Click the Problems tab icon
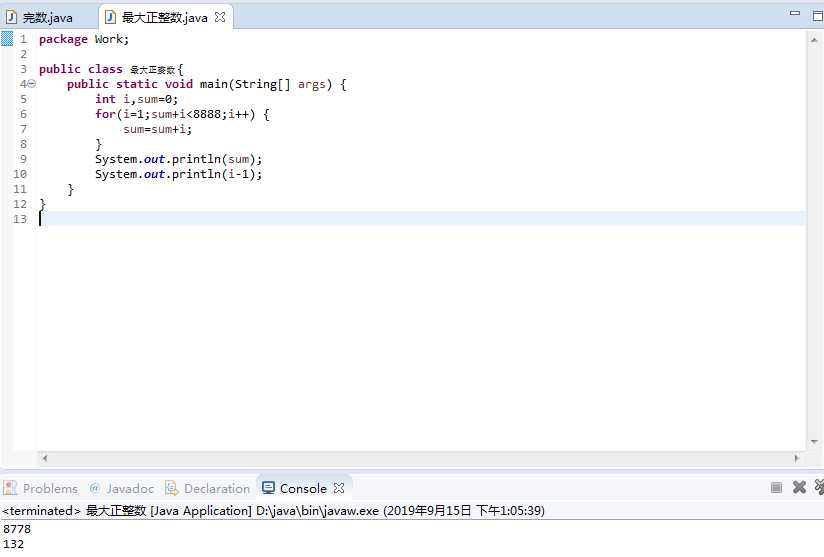Screen dimensions: 824x557 (x=10, y=488)
